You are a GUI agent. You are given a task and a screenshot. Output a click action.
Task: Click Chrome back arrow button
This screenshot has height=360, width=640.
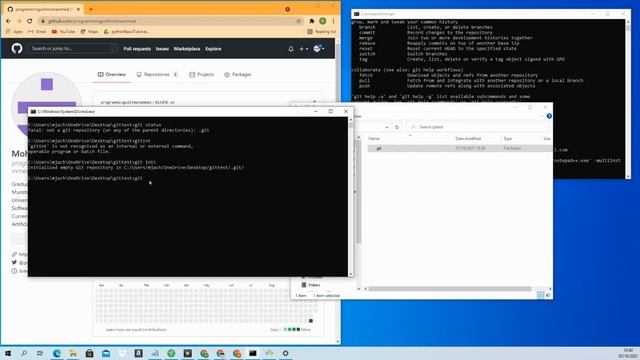pyautogui.click(x=9, y=21)
